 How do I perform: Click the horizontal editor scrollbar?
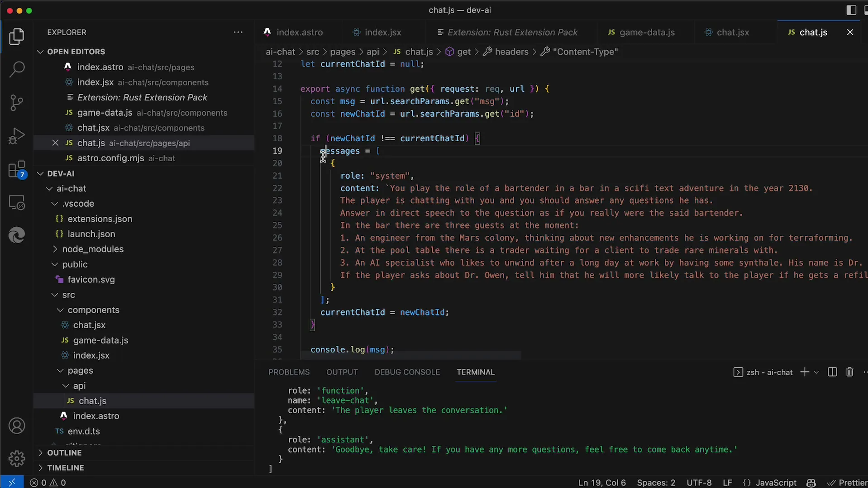[410, 356]
